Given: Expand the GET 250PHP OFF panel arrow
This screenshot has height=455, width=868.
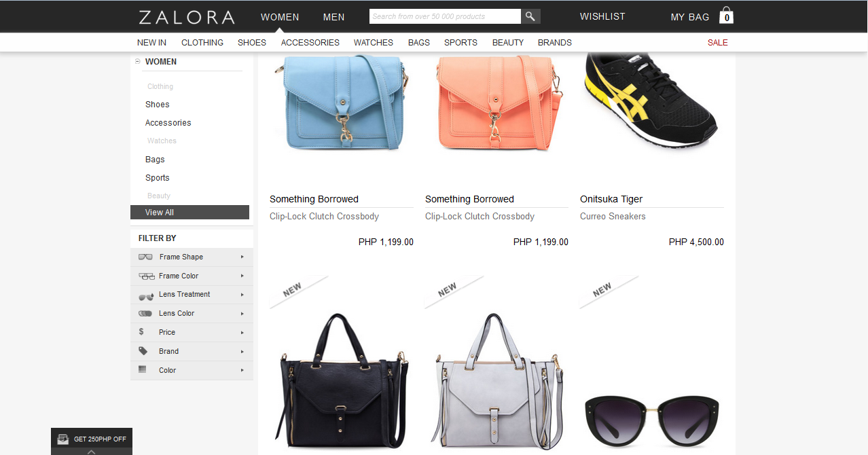Looking at the screenshot, I should [x=92, y=451].
